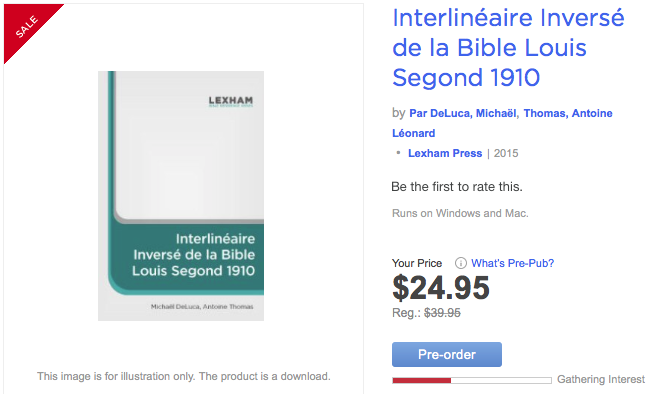This screenshot has width=669, height=394.
Task: Open the What's Pre-Pub? link
Action: click(512, 263)
